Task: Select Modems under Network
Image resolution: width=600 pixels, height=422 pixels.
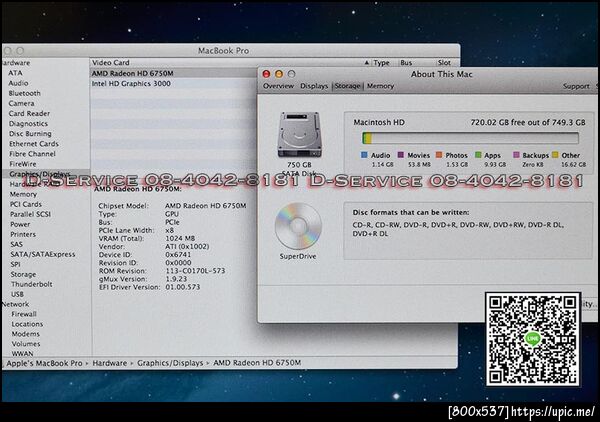Action: [26, 334]
